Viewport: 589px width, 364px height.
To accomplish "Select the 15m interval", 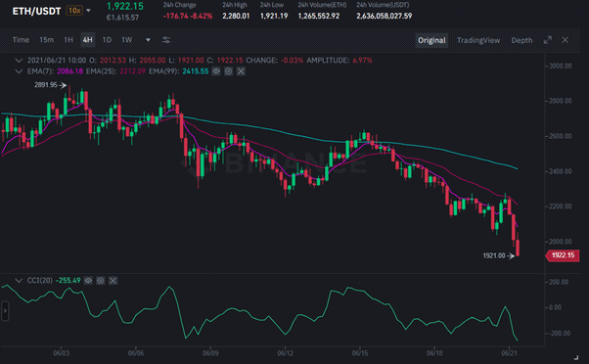I will click(x=47, y=40).
